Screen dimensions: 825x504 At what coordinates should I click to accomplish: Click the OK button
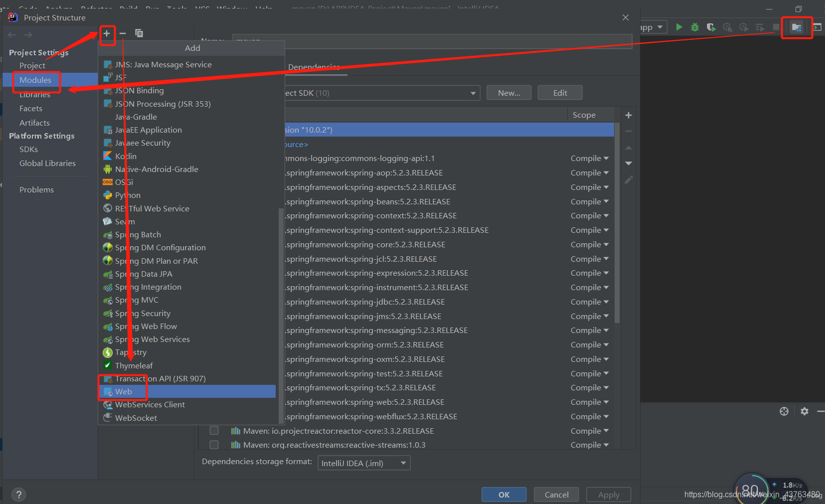[504, 495]
